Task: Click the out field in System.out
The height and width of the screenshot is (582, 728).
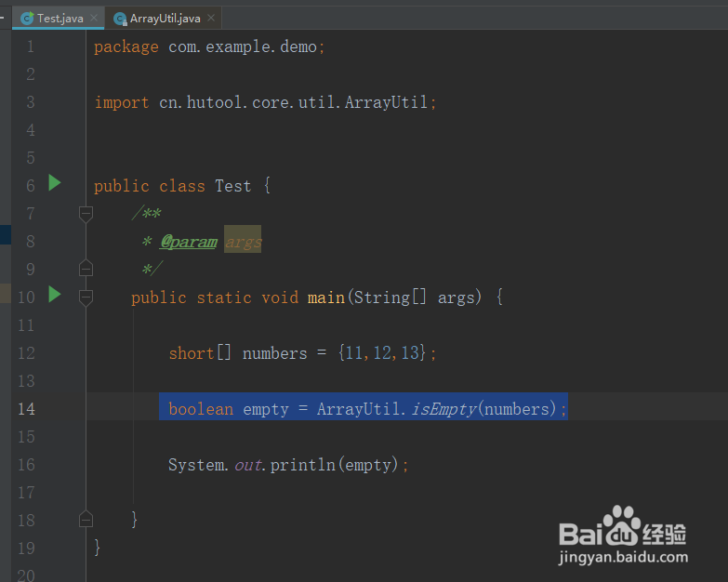Action: (x=248, y=465)
